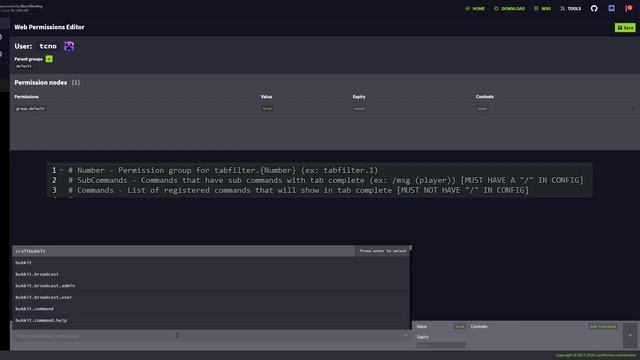Open DOWNLOAD in top navigation
Image resolution: width=640 pixels, height=360 pixels.
tap(510, 9)
